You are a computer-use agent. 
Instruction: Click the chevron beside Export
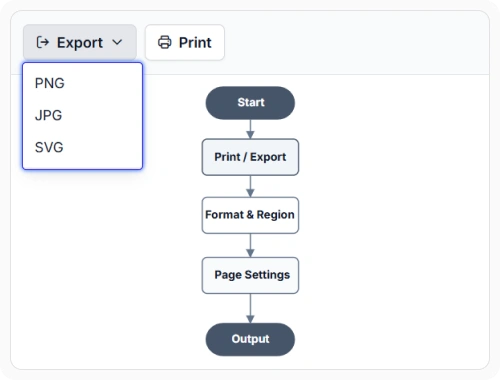[117, 42]
